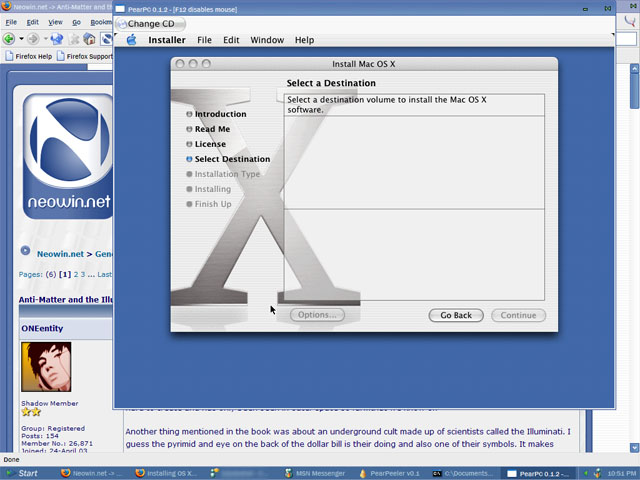Click the Apple menu icon in PearPC
The image size is (640, 480).
pyautogui.click(x=131, y=40)
